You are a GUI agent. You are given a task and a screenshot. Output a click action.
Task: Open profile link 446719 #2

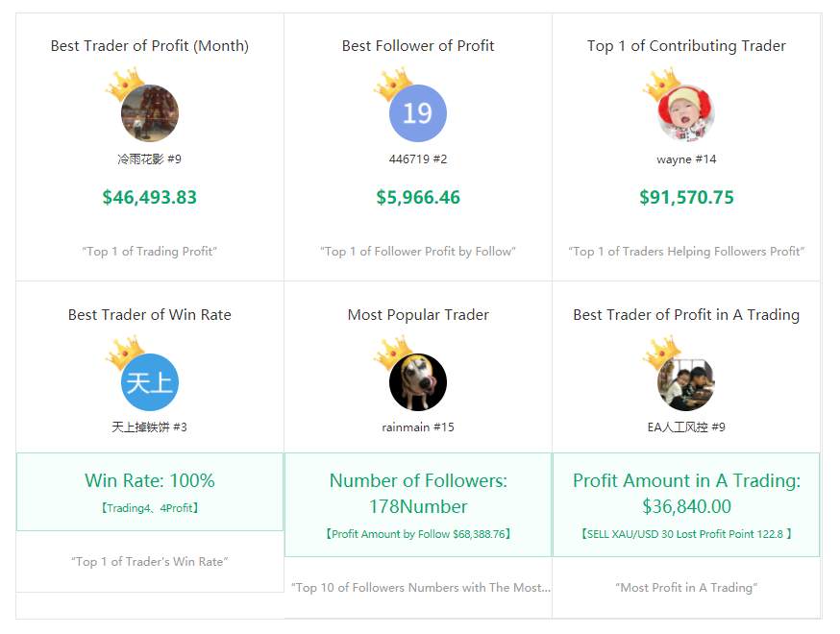click(418, 159)
